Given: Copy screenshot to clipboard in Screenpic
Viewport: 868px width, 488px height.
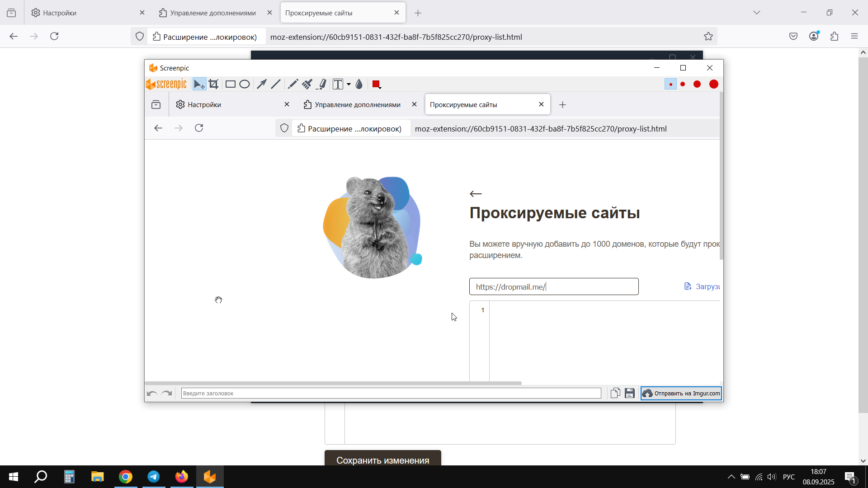Looking at the screenshot, I should pyautogui.click(x=615, y=394).
